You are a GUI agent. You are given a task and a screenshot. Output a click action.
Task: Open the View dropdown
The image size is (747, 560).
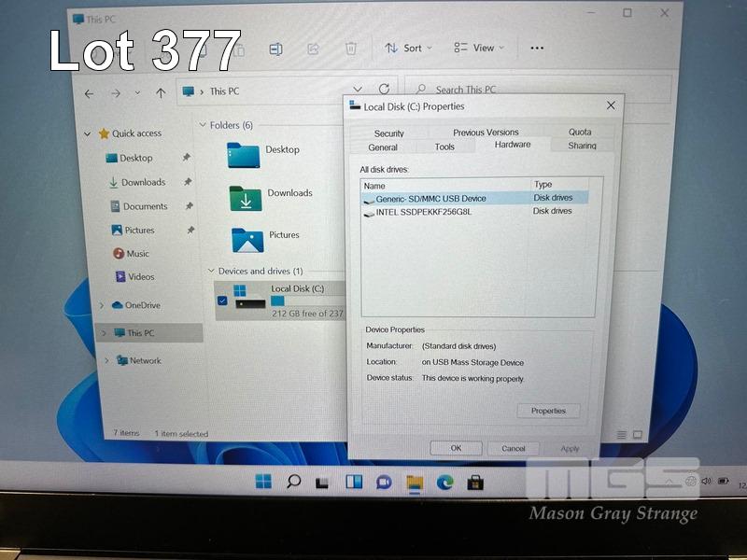click(478, 49)
